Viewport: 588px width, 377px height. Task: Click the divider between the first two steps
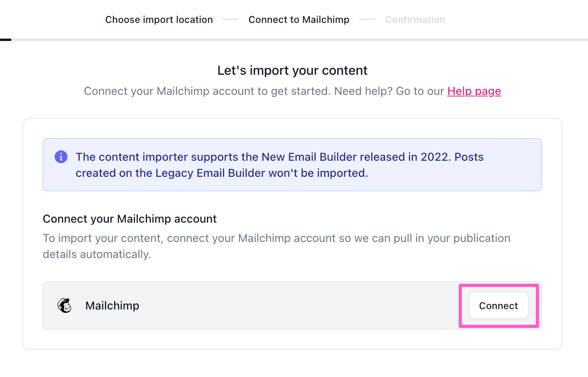coord(231,20)
